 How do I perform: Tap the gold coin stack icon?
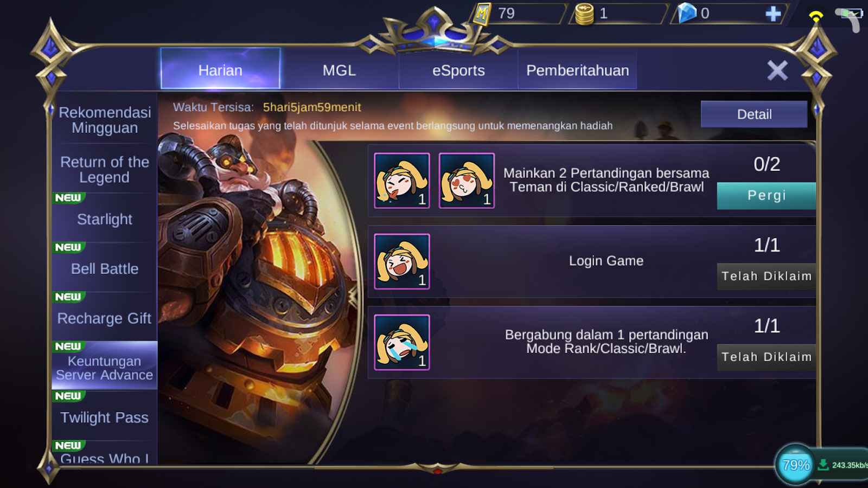pos(584,14)
